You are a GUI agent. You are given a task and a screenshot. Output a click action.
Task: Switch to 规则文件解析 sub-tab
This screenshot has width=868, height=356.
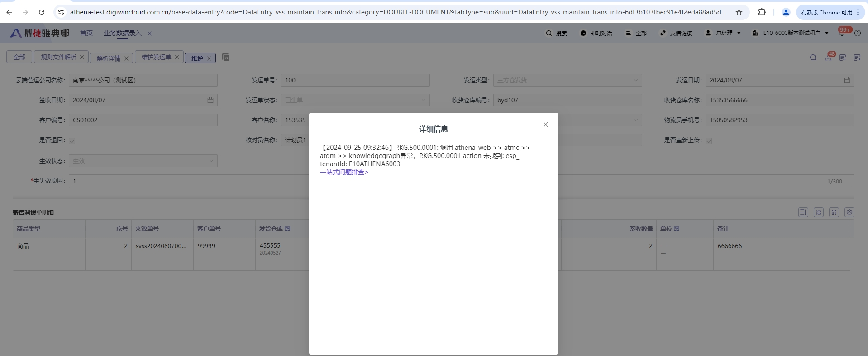pos(58,57)
